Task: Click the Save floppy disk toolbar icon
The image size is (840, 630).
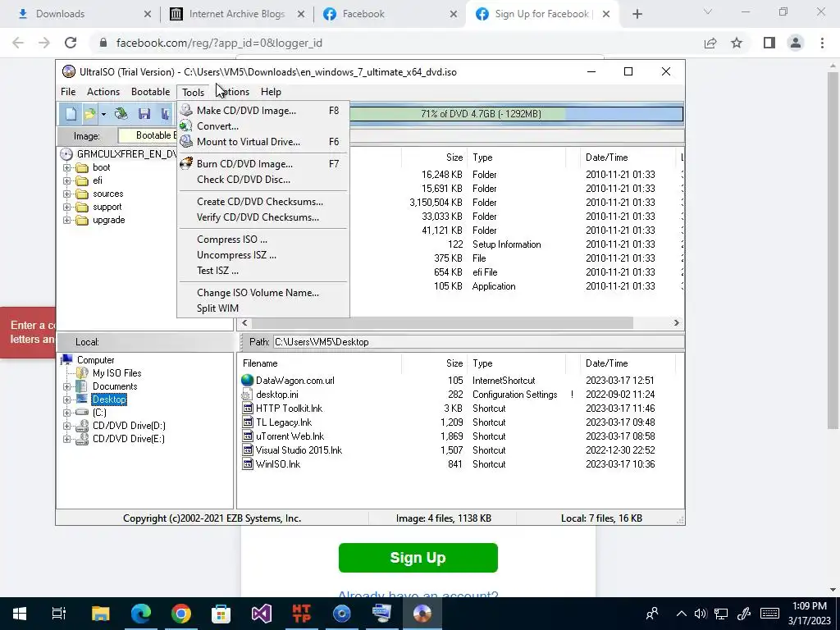Action: point(144,113)
